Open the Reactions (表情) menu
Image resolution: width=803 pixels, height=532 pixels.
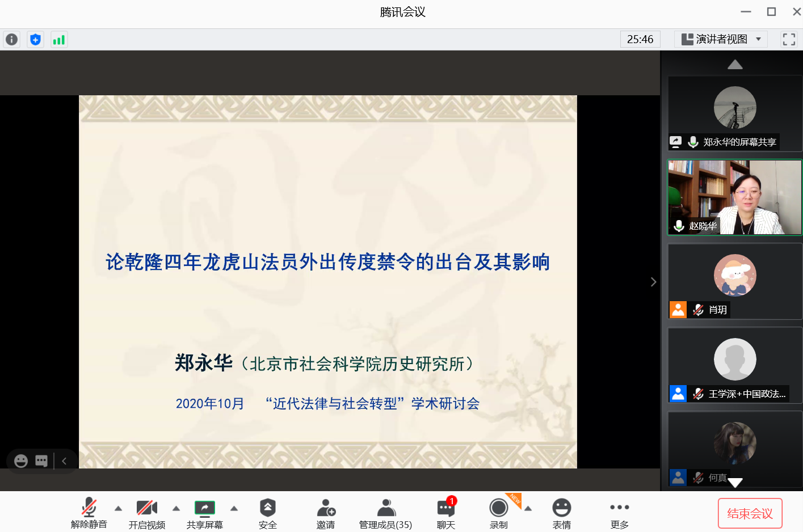coord(561,513)
